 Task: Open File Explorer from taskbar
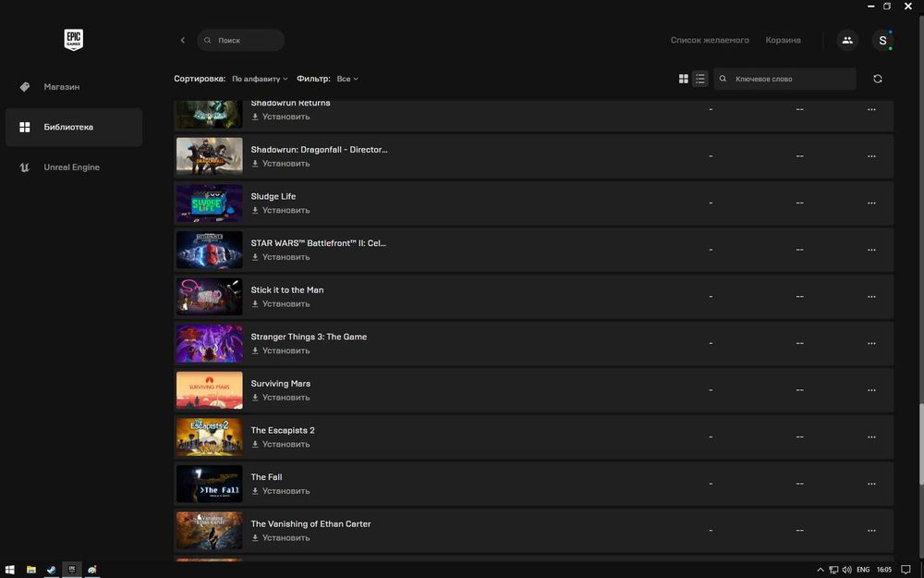coord(30,569)
